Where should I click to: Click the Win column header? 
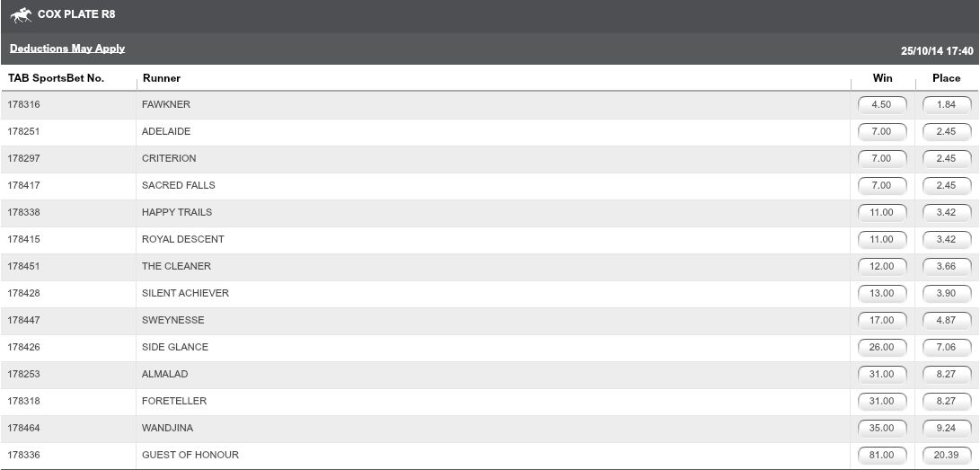point(882,78)
